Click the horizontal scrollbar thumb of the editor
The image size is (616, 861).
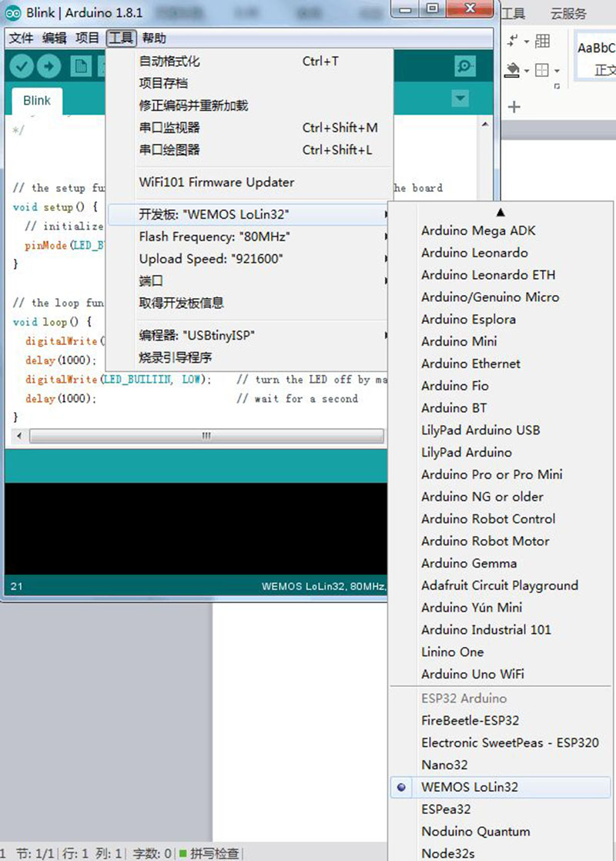tap(206, 436)
